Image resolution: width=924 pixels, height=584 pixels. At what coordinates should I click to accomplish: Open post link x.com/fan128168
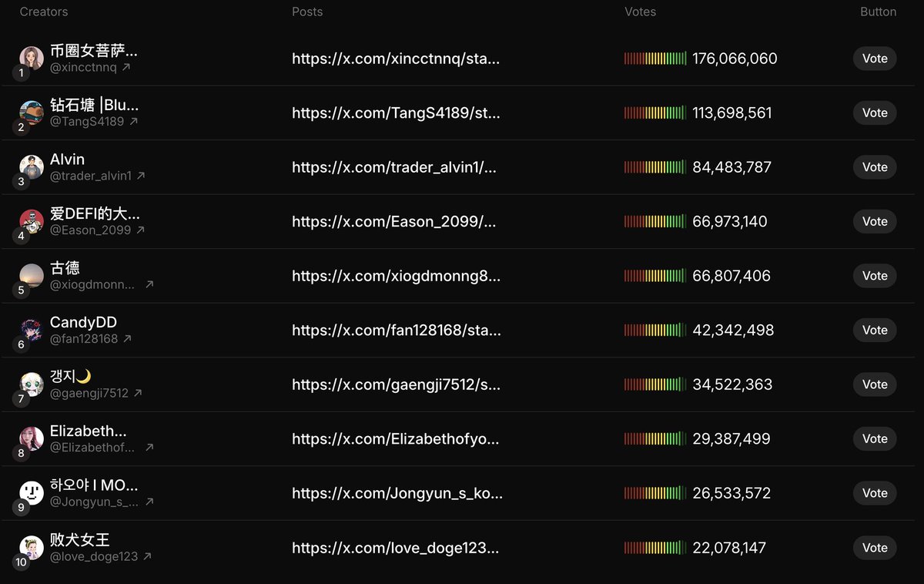397,330
